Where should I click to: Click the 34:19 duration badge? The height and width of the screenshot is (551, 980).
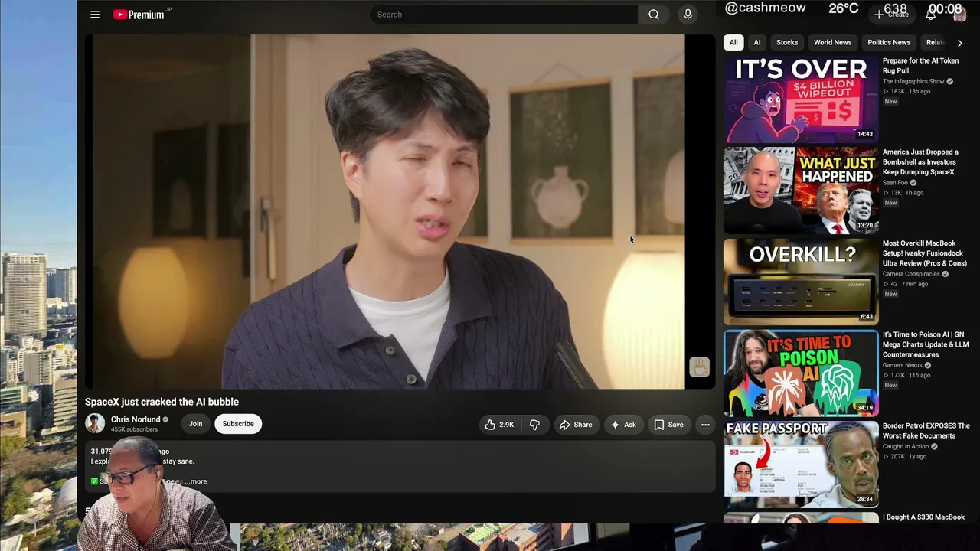[x=865, y=407]
